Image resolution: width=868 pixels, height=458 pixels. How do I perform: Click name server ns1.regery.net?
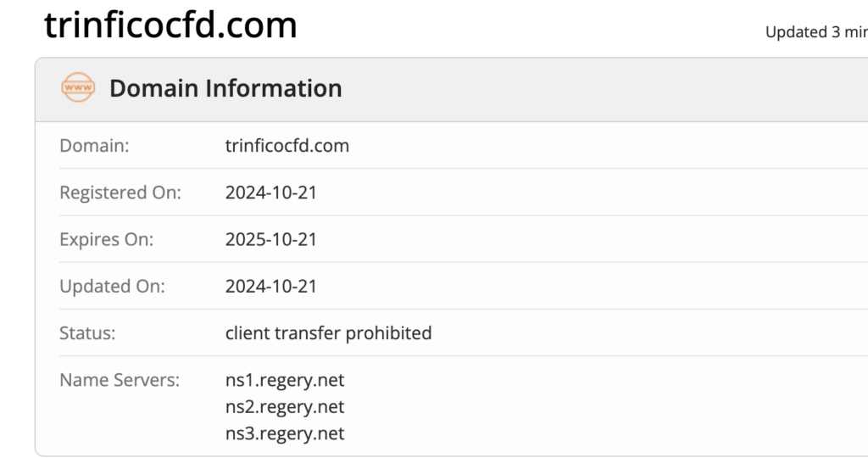285,380
